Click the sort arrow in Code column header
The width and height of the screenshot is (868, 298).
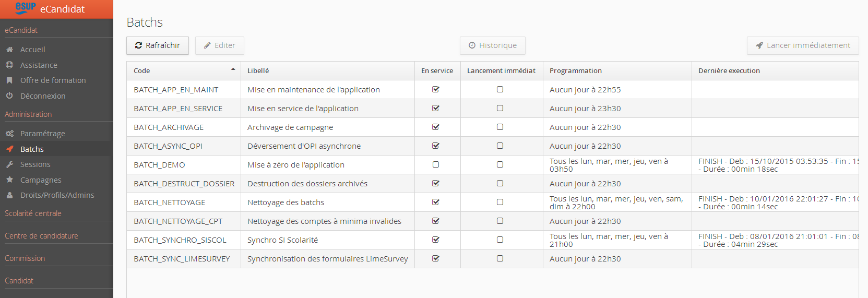coord(233,70)
